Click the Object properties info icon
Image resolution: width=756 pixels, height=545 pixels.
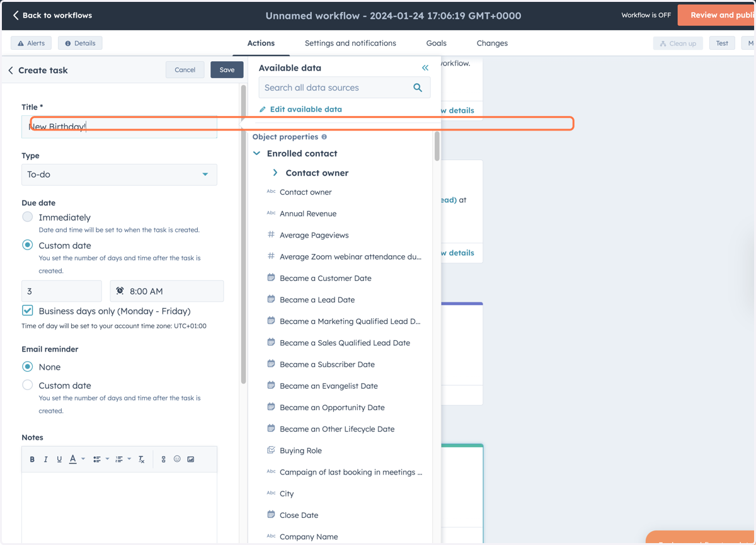point(324,137)
